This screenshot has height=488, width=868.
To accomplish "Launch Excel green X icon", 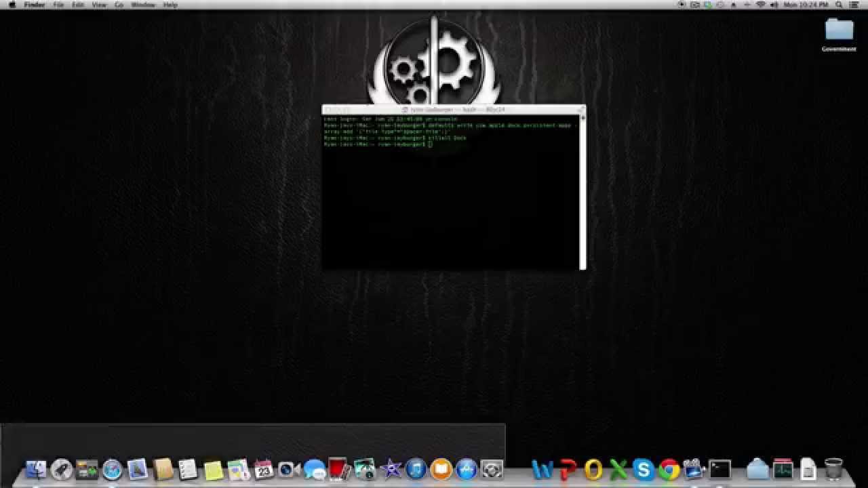I will pos(618,469).
